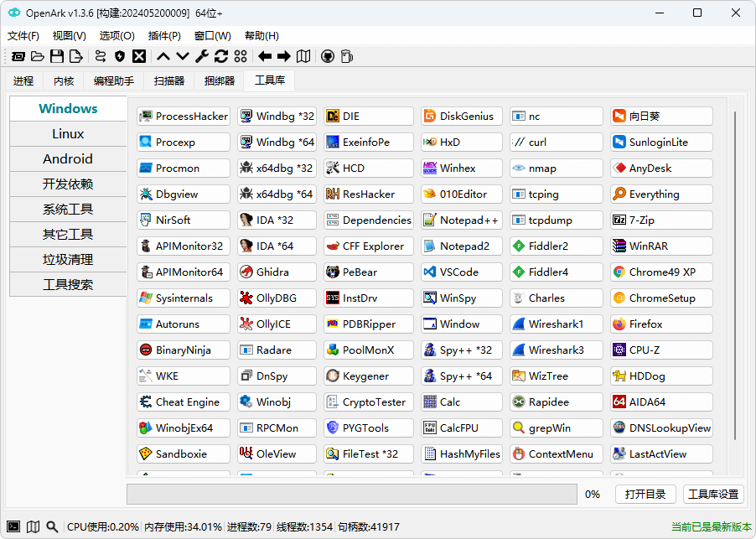
Task: Click the save floppy disk toolbar icon
Action: pos(57,56)
